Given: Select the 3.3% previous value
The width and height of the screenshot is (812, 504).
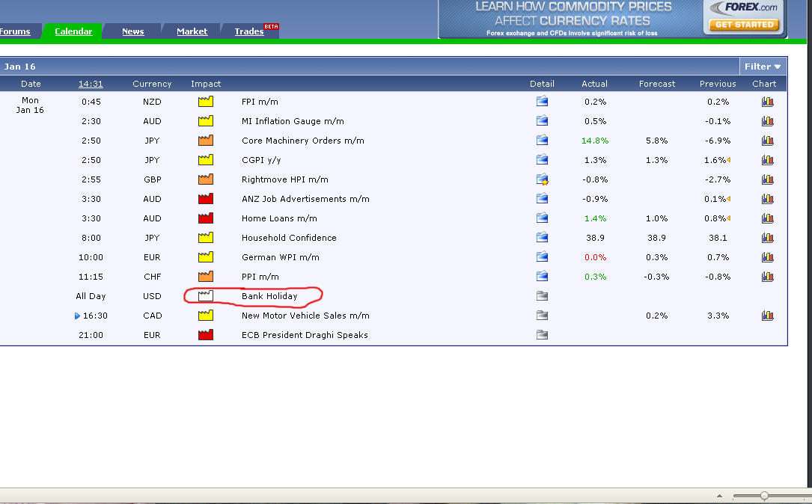Looking at the screenshot, I should [x=718, y=316].
